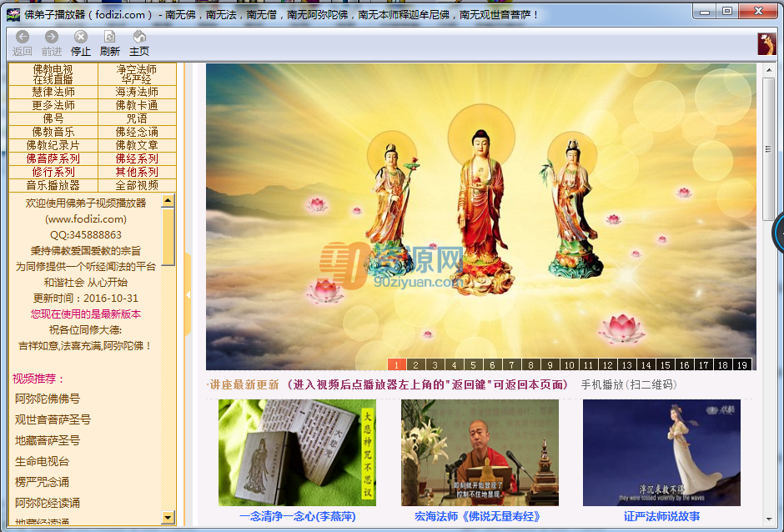Open 佛教文章 category

pos(137,145)
